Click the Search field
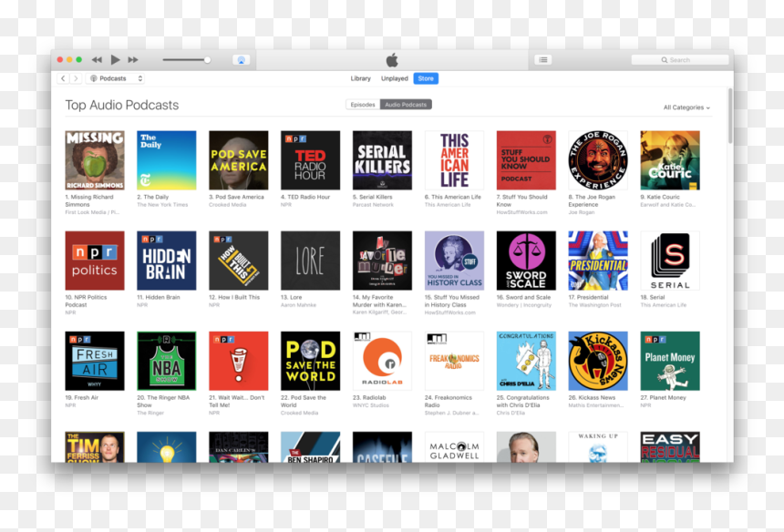This screenshot has height=532, width=784. click(x=680, y=60)
